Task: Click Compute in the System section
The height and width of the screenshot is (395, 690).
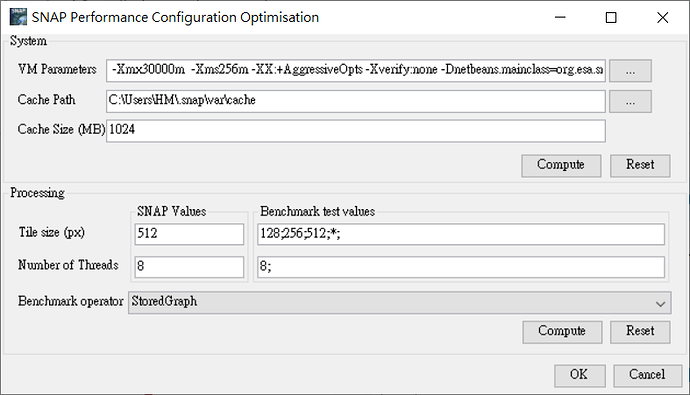Action: click(561, 165)
